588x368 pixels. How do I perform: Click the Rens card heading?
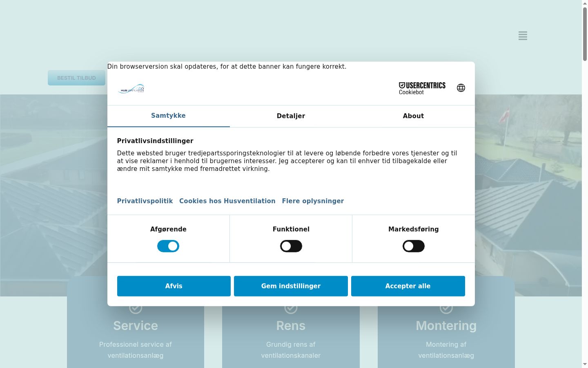[x=291, y=326]
